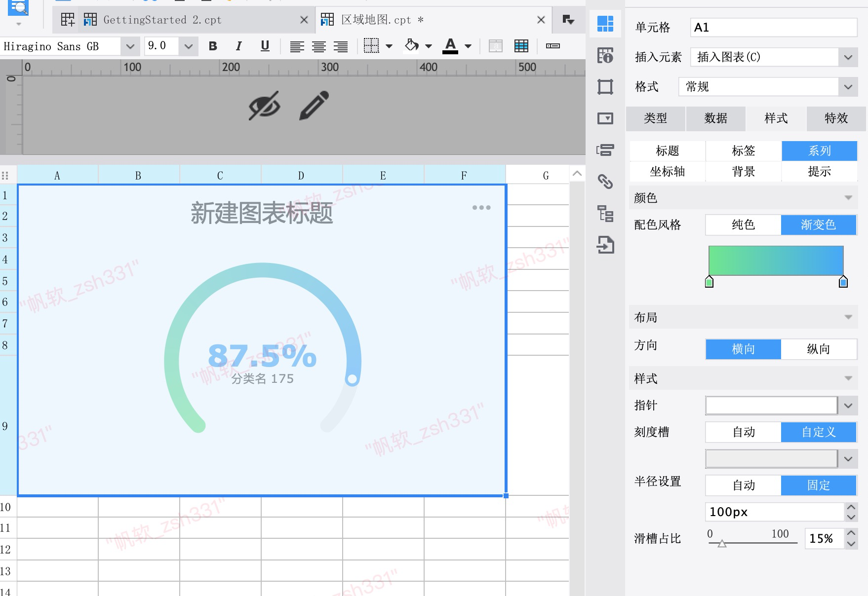The height and width of the screenshot is (596, 868).
Task: Toggle bold text formatting
Action: pyautogui.click(x=213, y=46)
